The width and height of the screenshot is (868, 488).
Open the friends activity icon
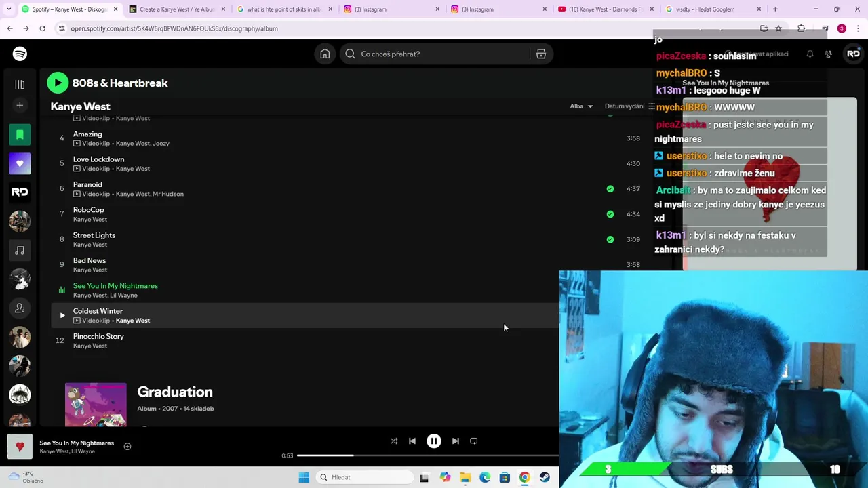[828, 54]
